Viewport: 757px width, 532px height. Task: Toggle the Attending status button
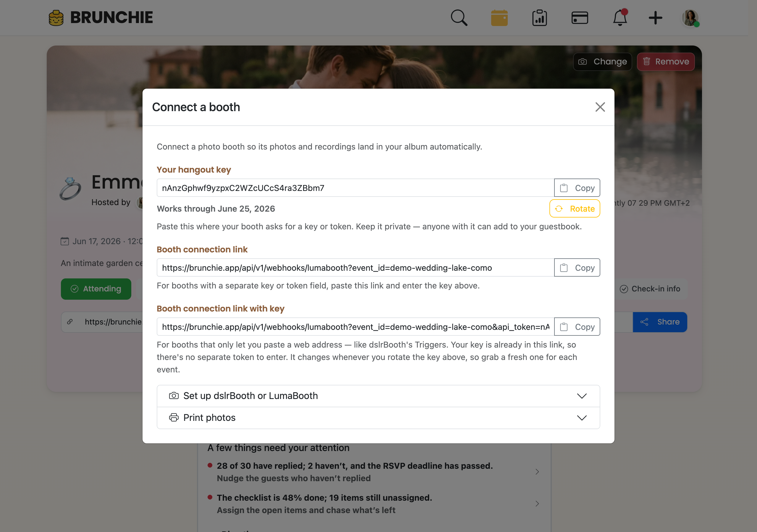96,289
